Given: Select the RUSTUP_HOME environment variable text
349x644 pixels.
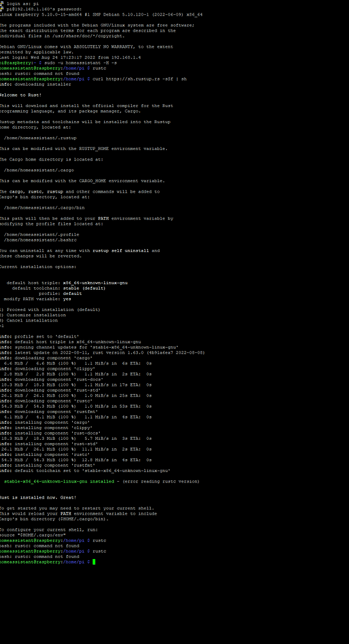Looking at the screenshot, I should [94, 149].
